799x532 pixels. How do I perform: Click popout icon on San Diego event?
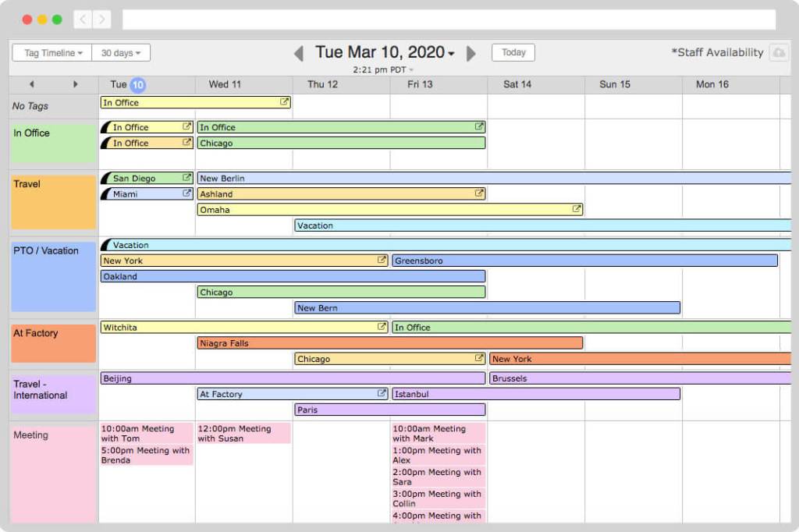pos(187,178)
